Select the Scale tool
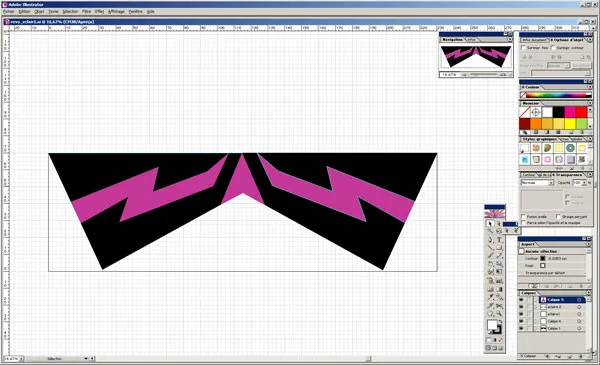 (499, 264)
